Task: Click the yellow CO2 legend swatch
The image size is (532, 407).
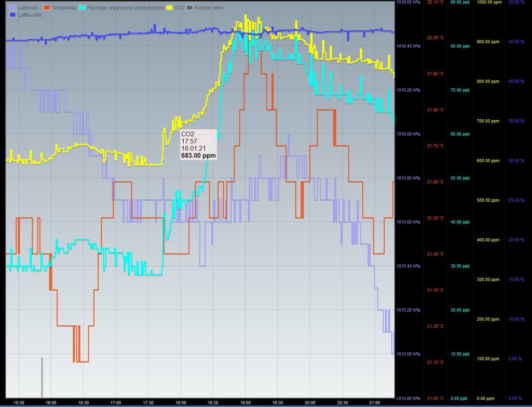Action: coord(170,8)
